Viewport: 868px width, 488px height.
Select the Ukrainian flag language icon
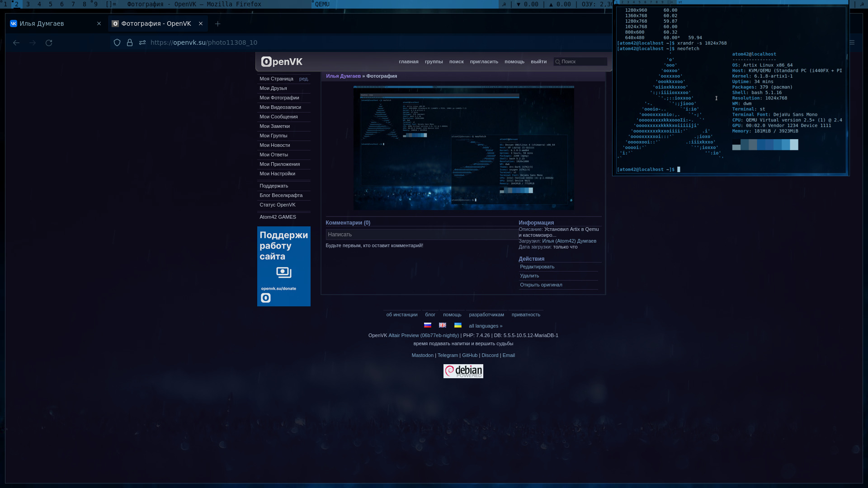[458, 325]
